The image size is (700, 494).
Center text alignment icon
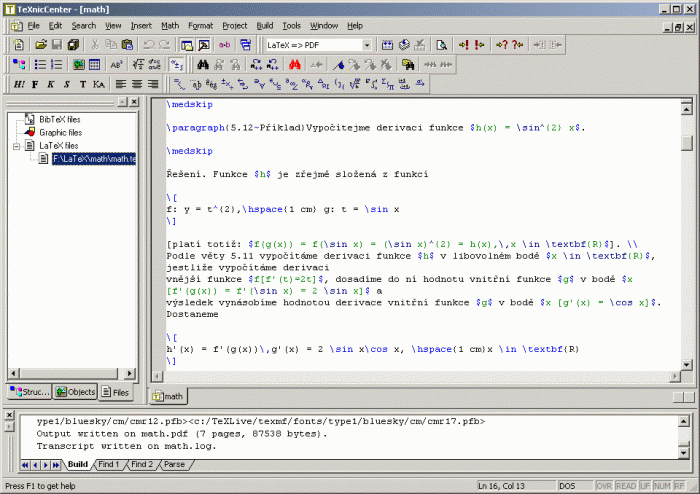coord(137,84)
